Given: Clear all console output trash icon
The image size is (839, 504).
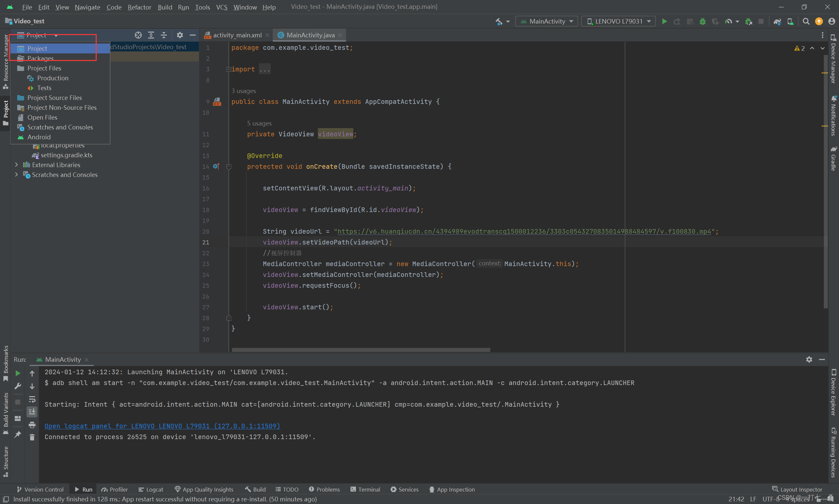Looking at the screenshot, I should point(32,437).
